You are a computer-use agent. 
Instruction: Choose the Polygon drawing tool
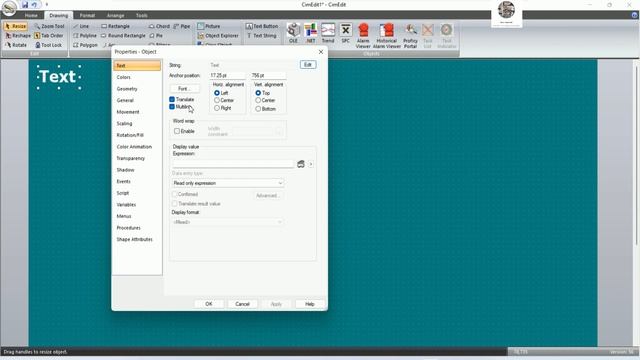click(85, 45)
